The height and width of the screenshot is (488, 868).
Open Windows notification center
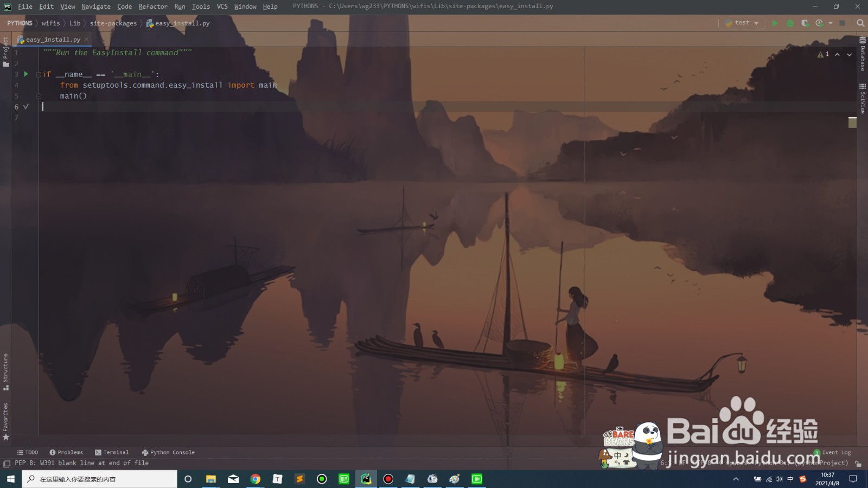point(853,479)
